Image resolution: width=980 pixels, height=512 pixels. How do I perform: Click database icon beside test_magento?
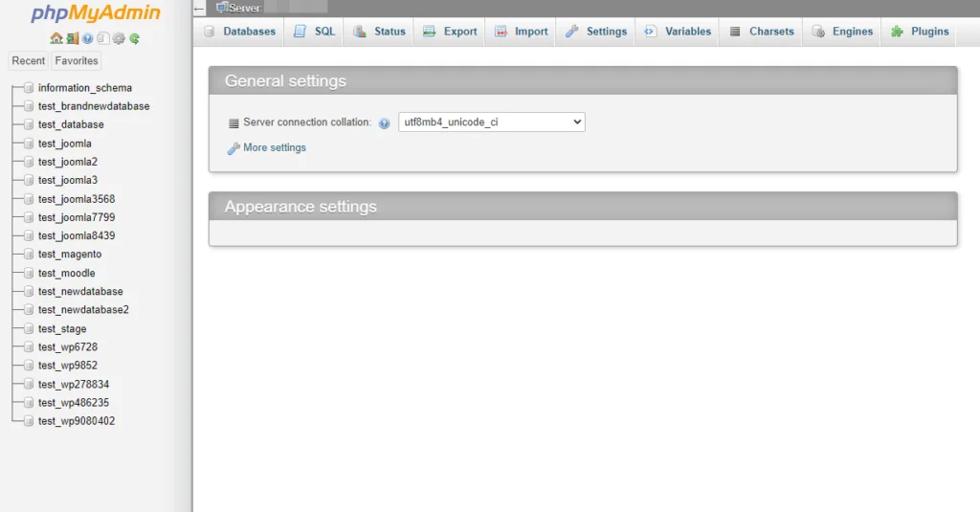pyautogui.click(x=28, y=255)
